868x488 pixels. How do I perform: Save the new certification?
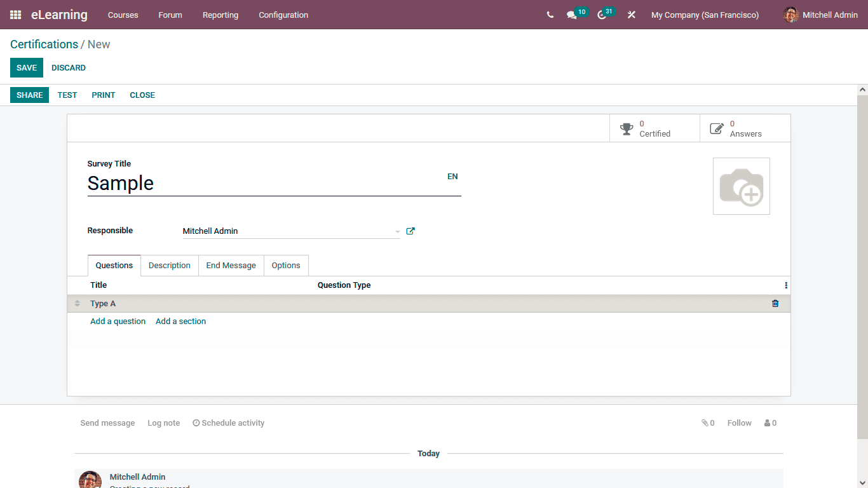click(26, 67)
